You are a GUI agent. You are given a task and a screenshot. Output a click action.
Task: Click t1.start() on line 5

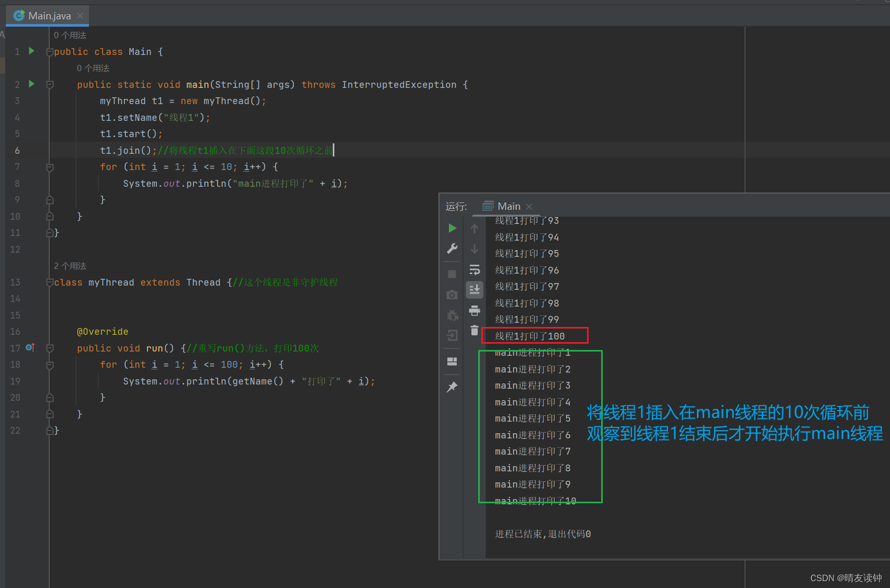(x=129, y=134)
